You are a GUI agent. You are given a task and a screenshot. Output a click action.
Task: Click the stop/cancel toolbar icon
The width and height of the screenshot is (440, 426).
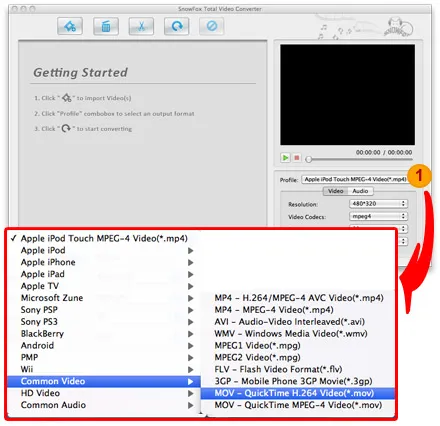pos(212,26)
